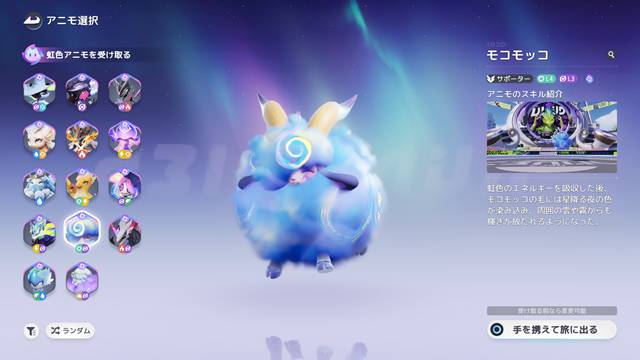Click the purple L3 badge

[567, 79]
